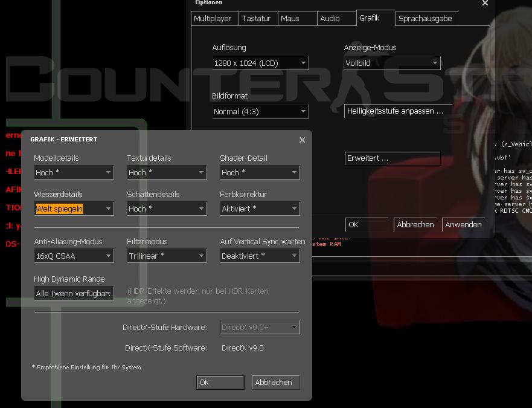Click the Empfohlene Einstellung footnote text
Screen dimensions: 532x408
pos(86,368)
